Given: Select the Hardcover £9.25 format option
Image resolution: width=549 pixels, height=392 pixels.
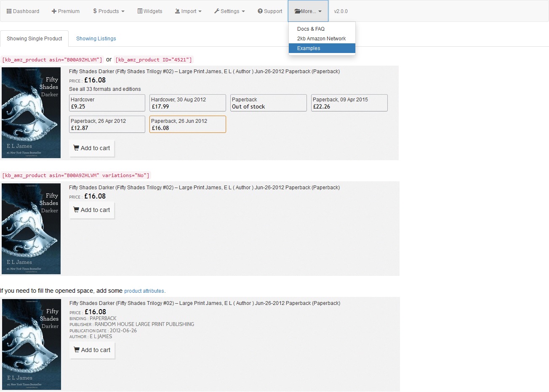Looking at the screenshot, I should click(107, 103).
